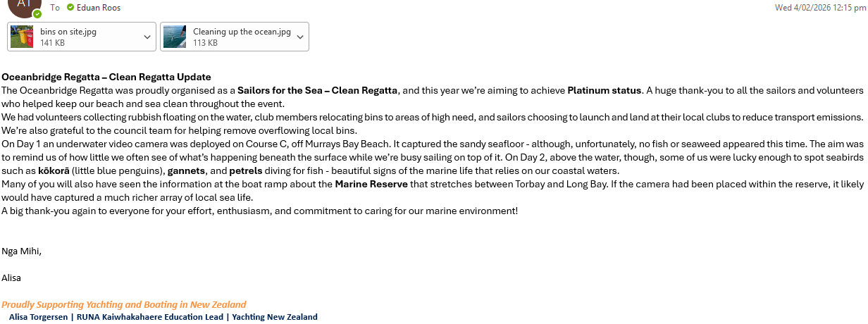Viewport: 868px width, 324px height.
Task: Click the bold Marine Reserve text
Action: [371, 184]
